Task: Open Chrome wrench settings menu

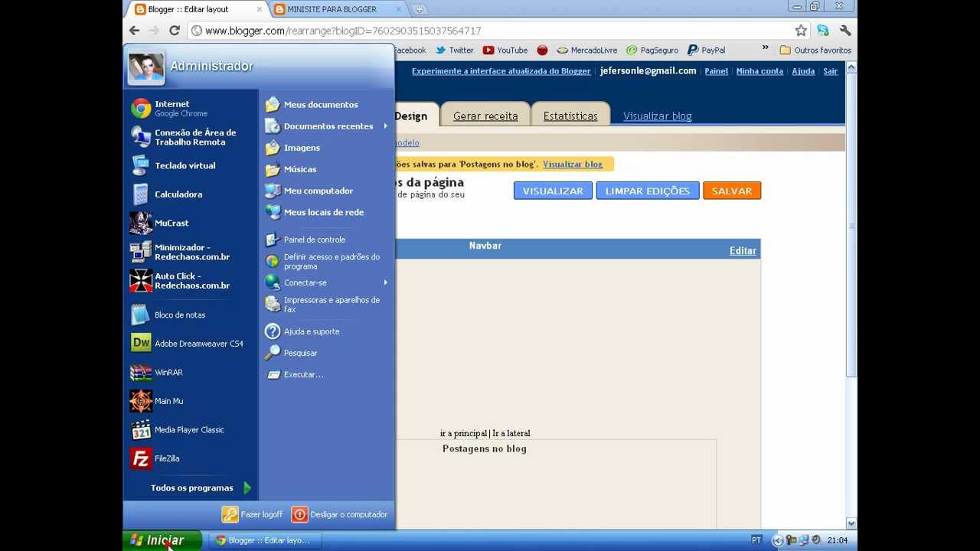Action: click(x=845, y=31)
